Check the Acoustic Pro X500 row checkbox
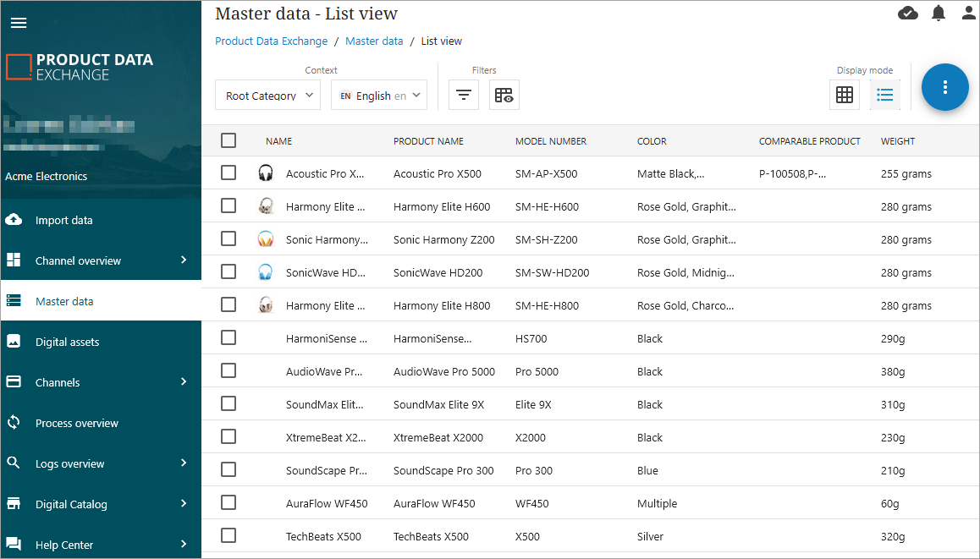Image resolution: width=980 pixels, height=559 pixels. tap(228, 173)
